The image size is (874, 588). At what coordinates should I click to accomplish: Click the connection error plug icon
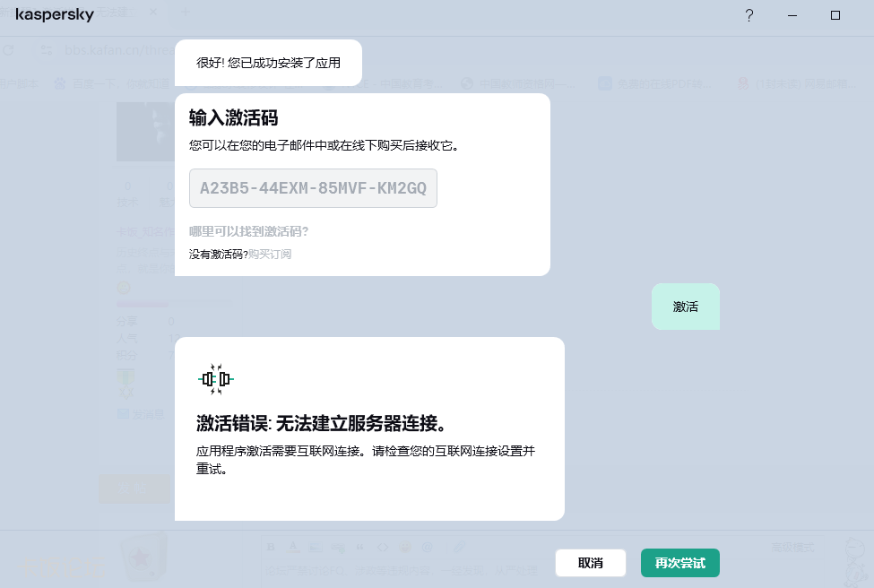click(215, 379)
